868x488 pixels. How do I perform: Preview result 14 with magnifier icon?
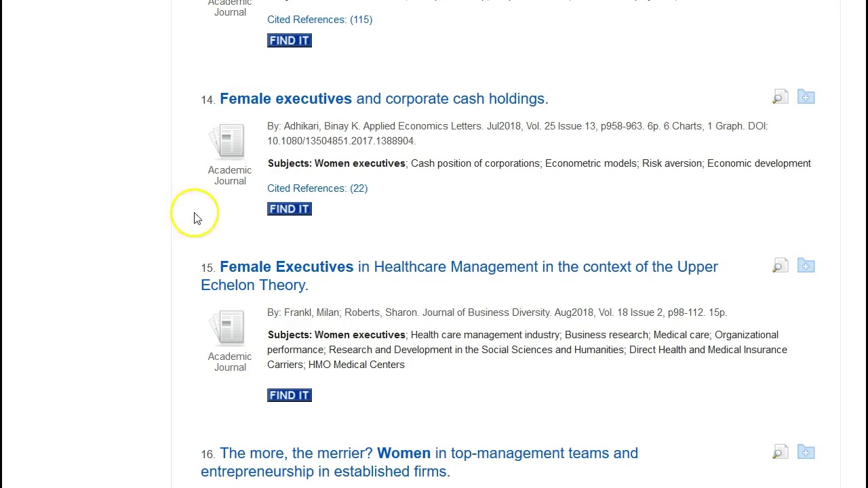click(780, 98)
